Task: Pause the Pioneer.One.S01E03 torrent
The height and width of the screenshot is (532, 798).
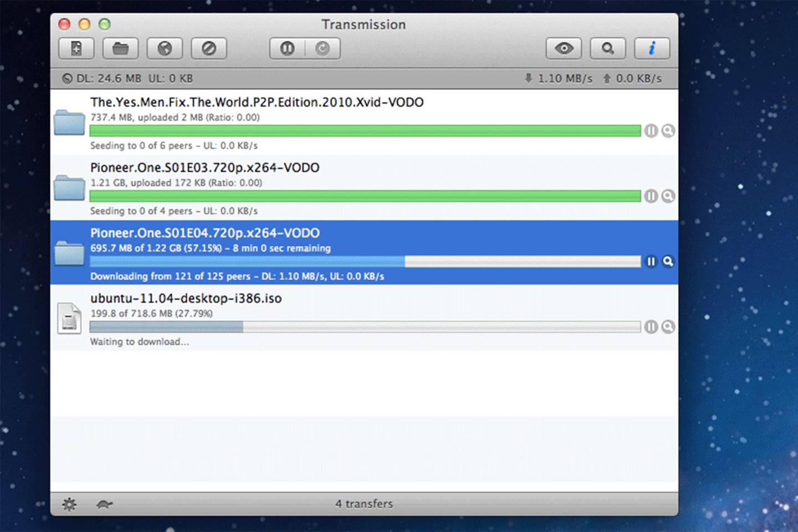Action: (x=651, y=196)
